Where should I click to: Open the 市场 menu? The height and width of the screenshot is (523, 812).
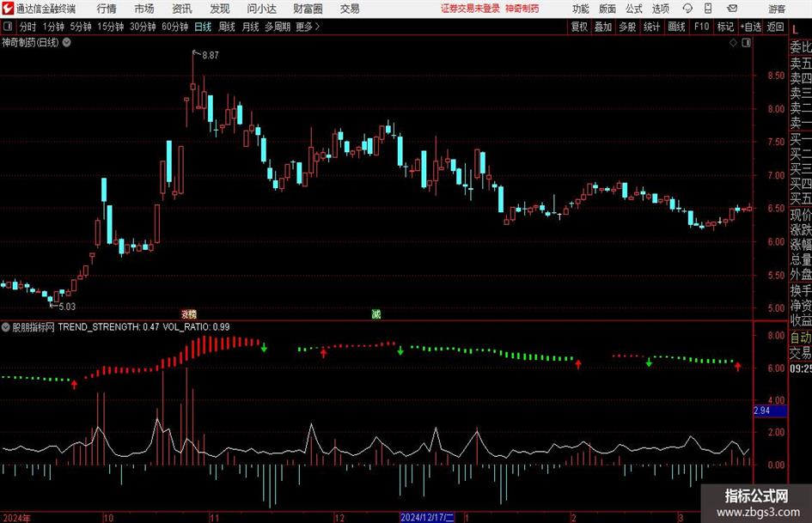pos(144,9)
